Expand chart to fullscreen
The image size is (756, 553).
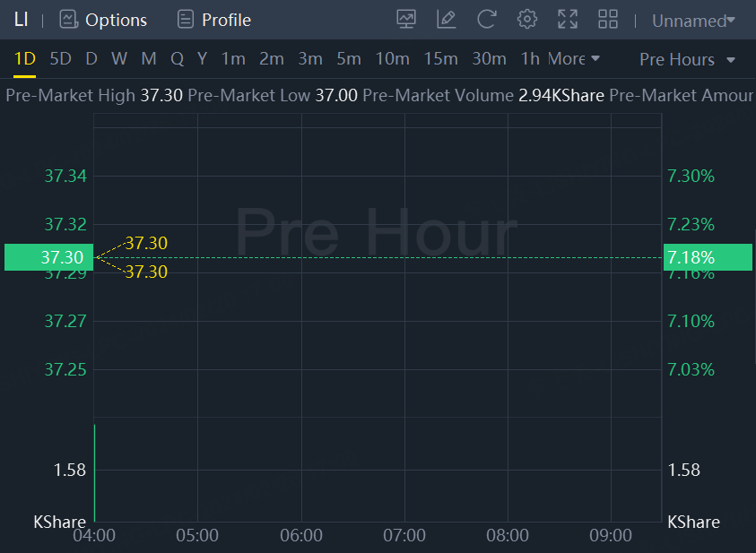(x=568, y=19)
